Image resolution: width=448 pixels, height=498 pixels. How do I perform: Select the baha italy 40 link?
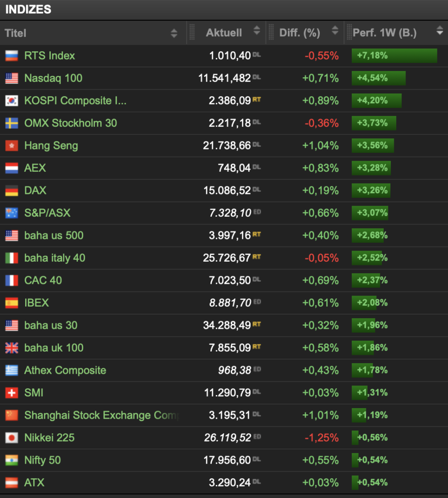[55, 258]
